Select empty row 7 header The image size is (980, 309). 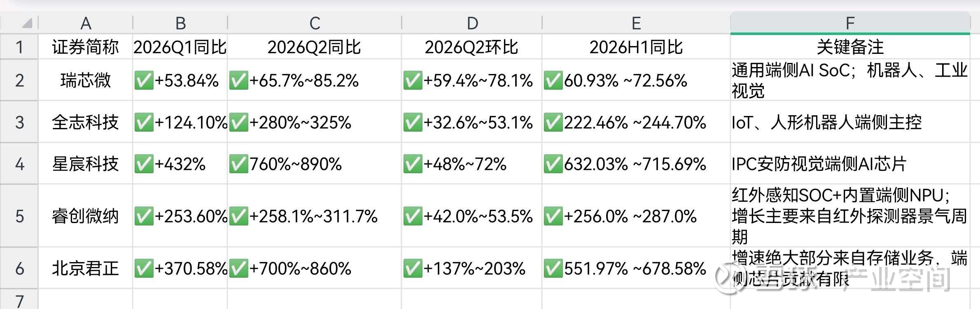[x=19, y=300]
